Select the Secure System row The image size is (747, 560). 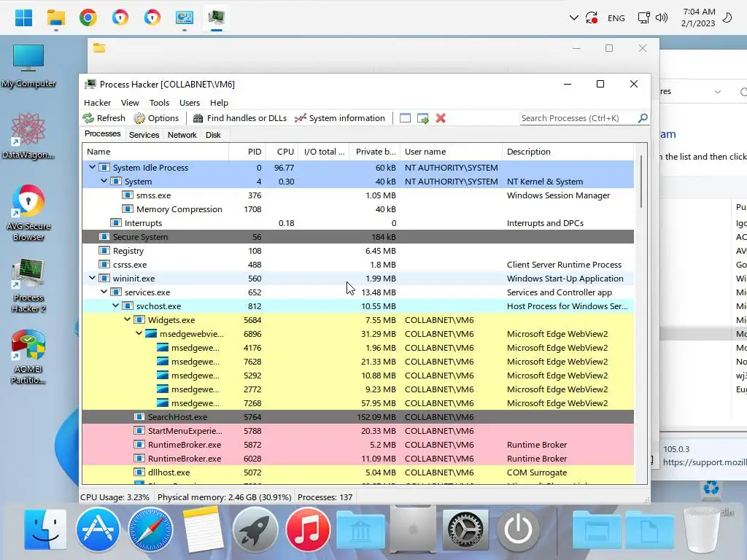point(357,237)
